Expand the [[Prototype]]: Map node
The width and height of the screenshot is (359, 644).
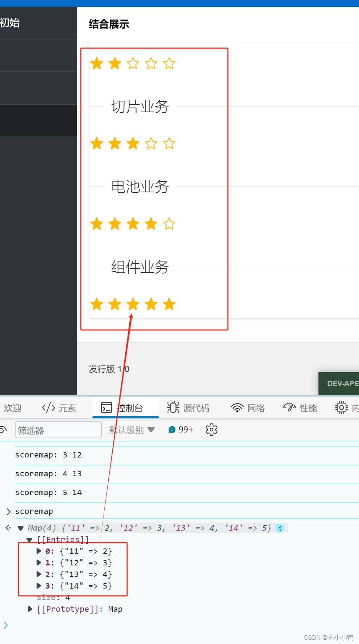coord(30,609)
